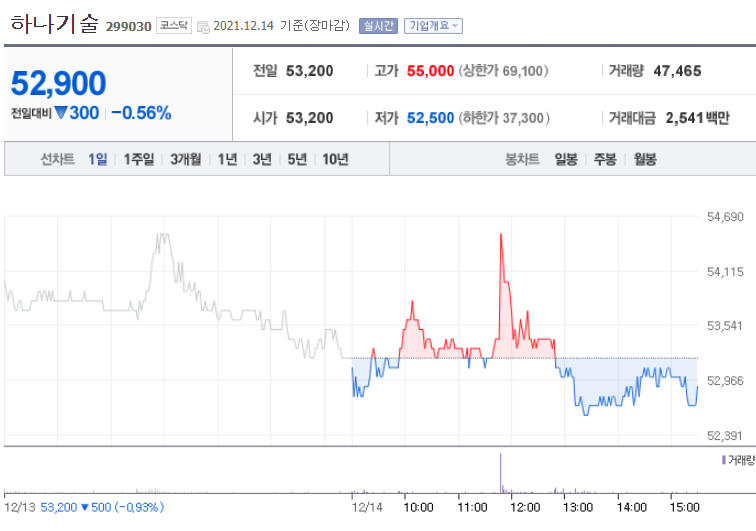
Task: Click the -0.56% change rate
Action: tap(141, 113)
